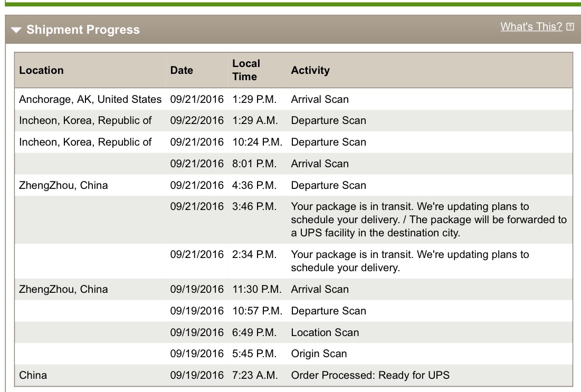Collapse the Shipment Progress section triangle

(x=16, y=30)
